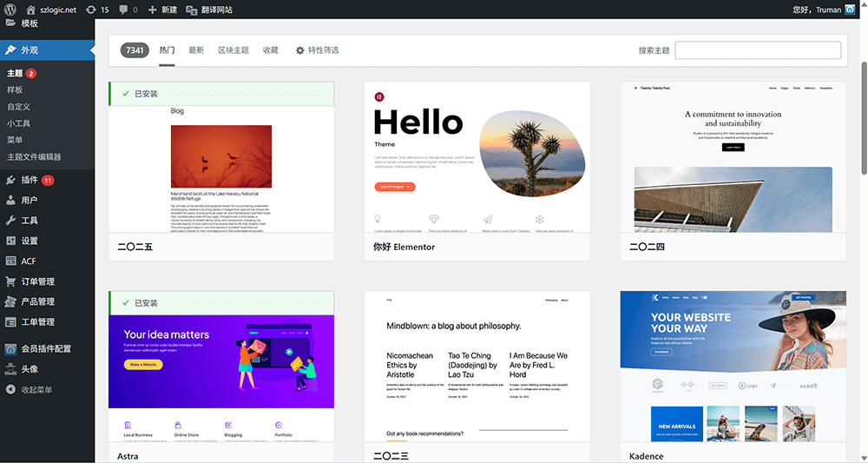Screen dimensions: 868x463
Task: Open the Kadence theme thumbnail
Action: click(x=733, y=366)
